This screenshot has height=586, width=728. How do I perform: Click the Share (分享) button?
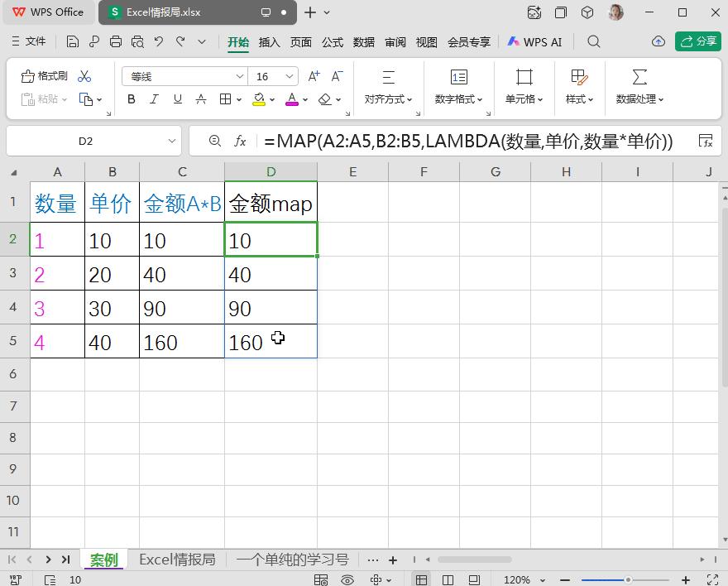(x=698, y=41)
